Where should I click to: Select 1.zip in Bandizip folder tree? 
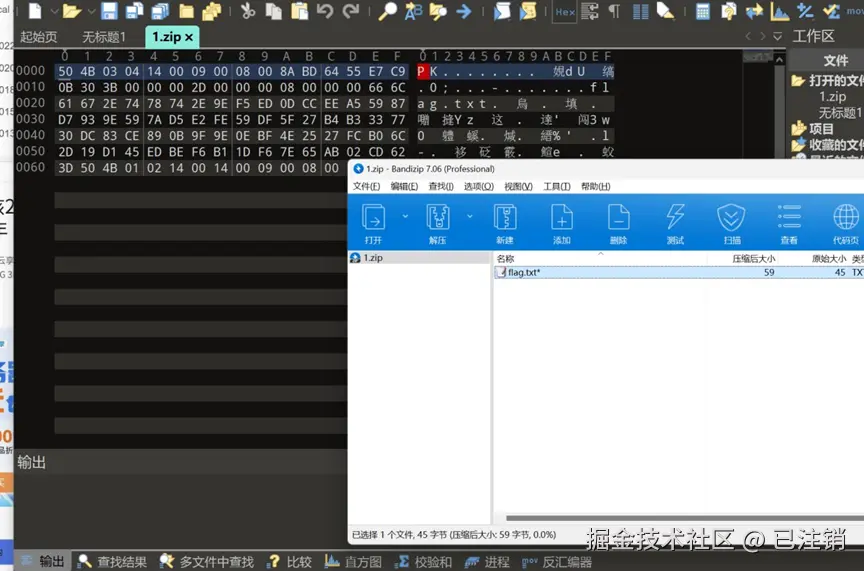[x=419, y=257]
